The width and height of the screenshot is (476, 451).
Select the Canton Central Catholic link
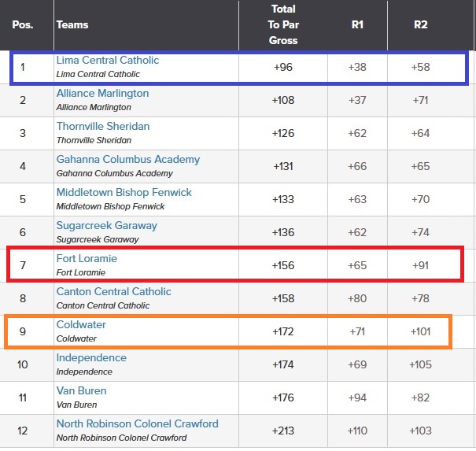[114, 292]
